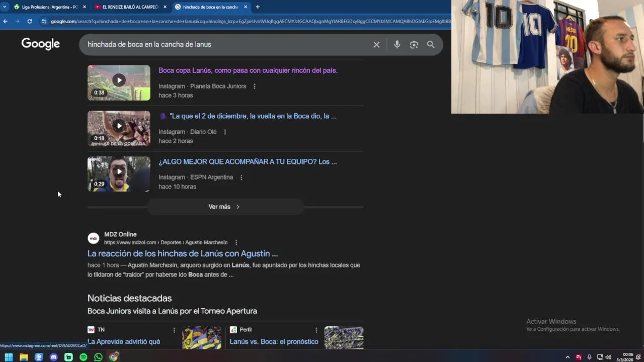
Task: Open more options for ESPN Argentina result
Action: coord(241,177)
